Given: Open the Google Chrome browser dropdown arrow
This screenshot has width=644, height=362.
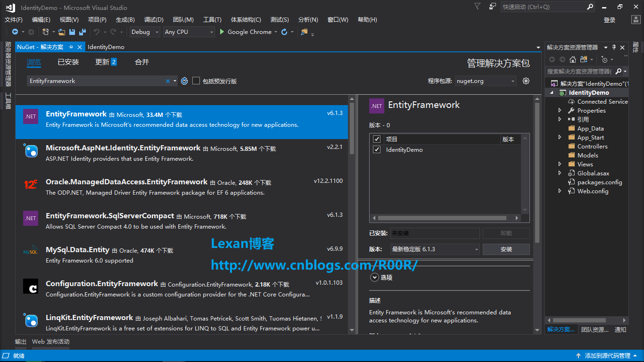Looking at the screenshot, I should click(x=276, y=32).
